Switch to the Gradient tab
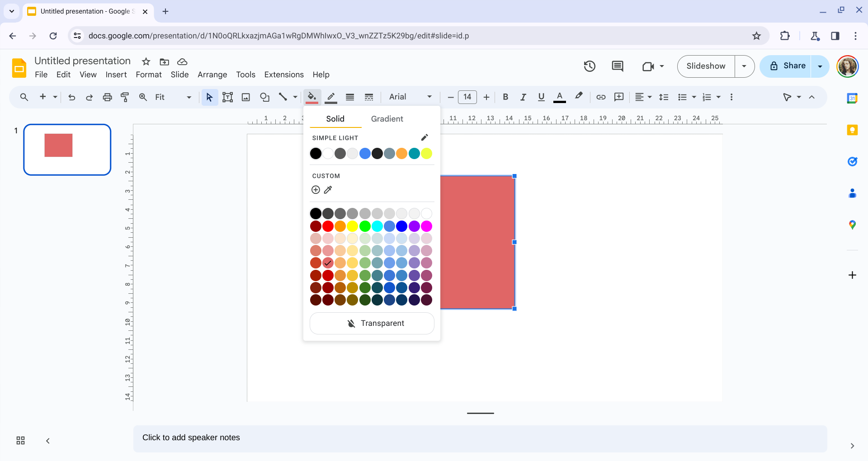 (x=387, y=119)
